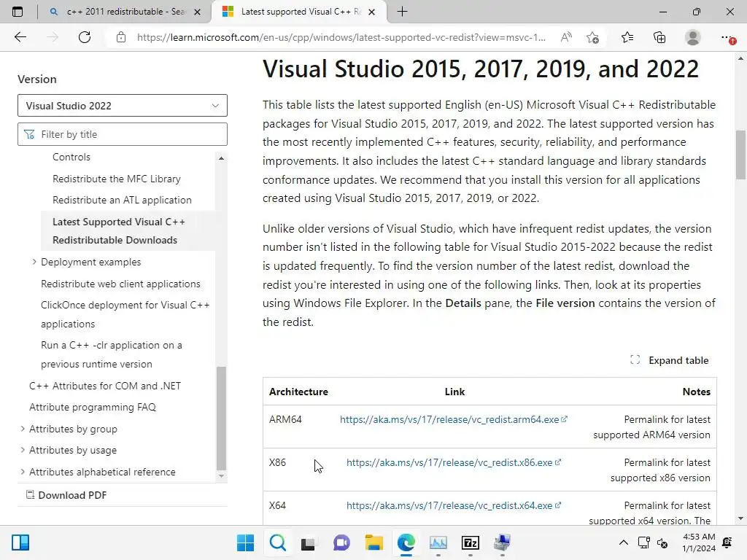Open tab actions menu icon
Image resolution: width=747 pixels, height=560 pixels.
click(x=18, y=12)
